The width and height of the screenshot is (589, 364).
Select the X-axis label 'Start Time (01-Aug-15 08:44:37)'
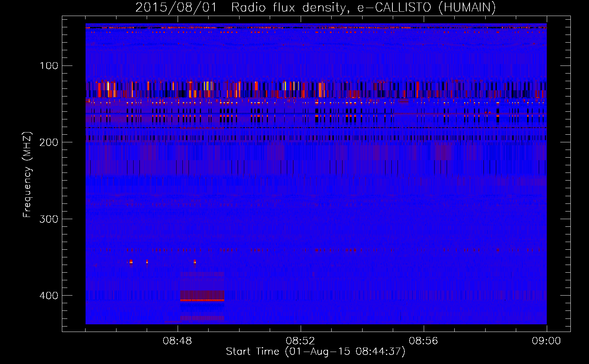tap(316, 352)
